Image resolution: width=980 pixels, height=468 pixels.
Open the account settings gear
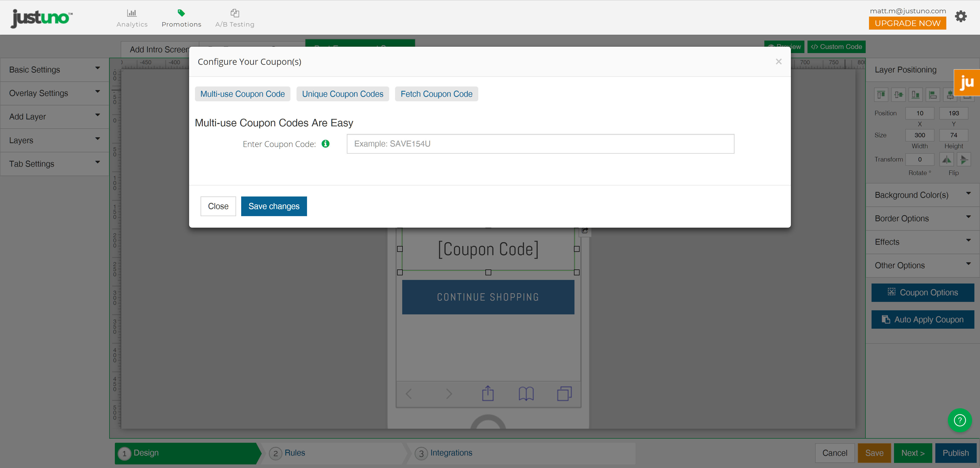tap(961, 16)
